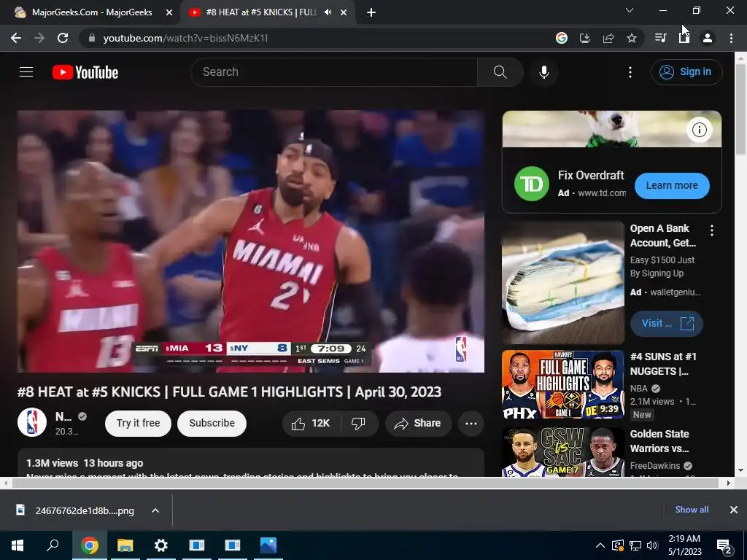
Task: Click Visit on walletgenius ad
Action: 667,323
